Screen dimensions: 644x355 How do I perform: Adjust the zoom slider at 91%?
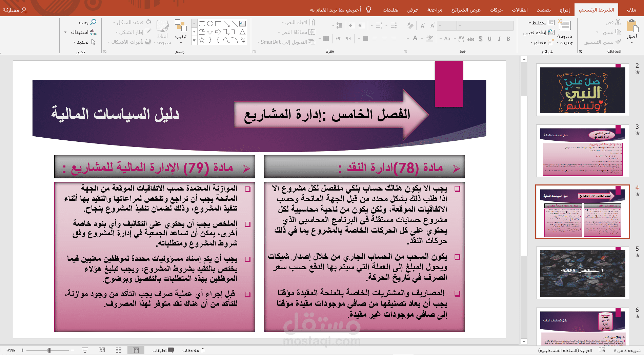48,350
